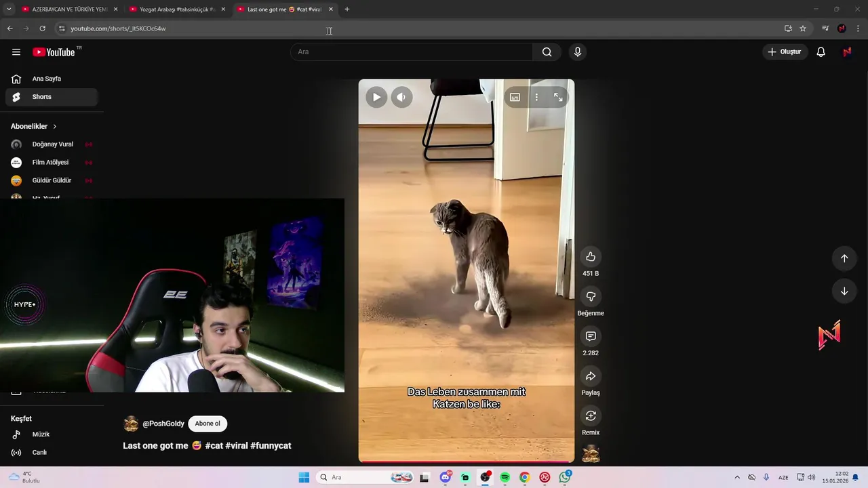Click Oluştur create button
The image size is (868, 488).
[785, 52]
